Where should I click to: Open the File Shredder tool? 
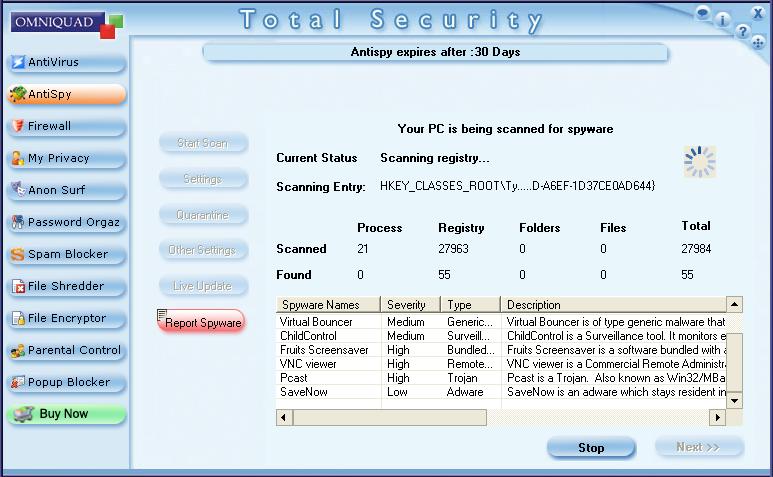point(67,286)
